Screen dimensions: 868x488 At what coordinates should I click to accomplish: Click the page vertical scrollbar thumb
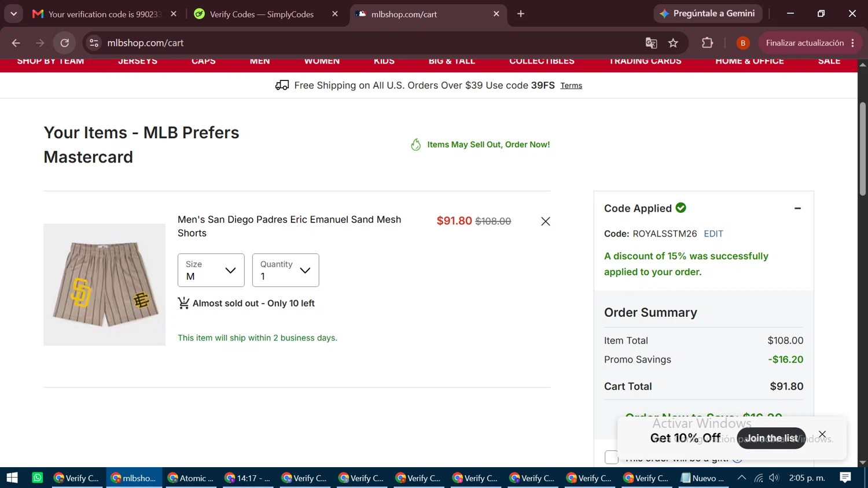863,149
